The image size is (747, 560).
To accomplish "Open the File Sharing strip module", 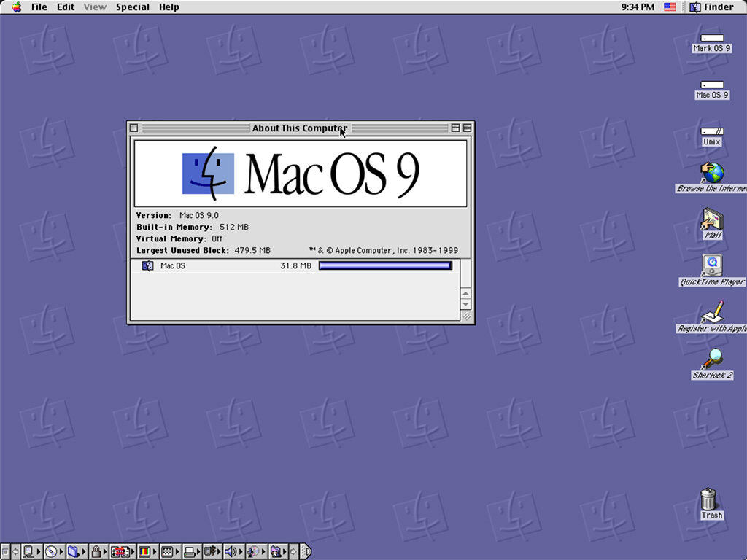I will click(76, 552).
